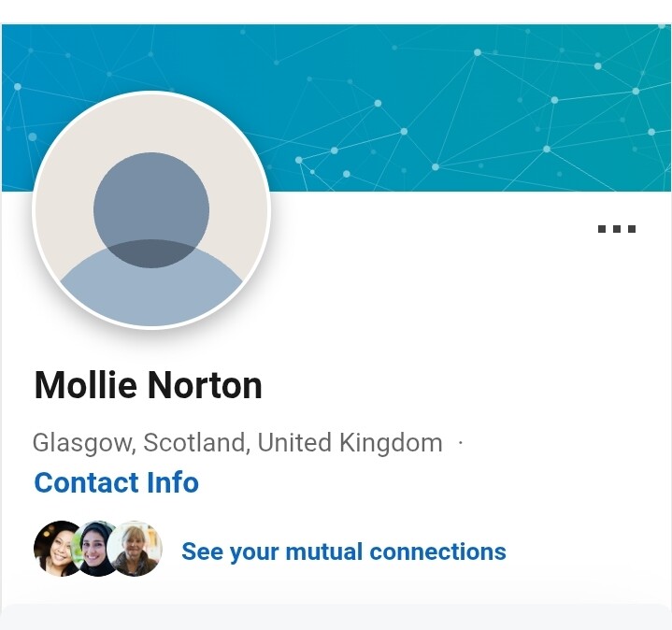Click the Glasgow, Scotland location text
The image size is (672, 630).
coord(140,442)
